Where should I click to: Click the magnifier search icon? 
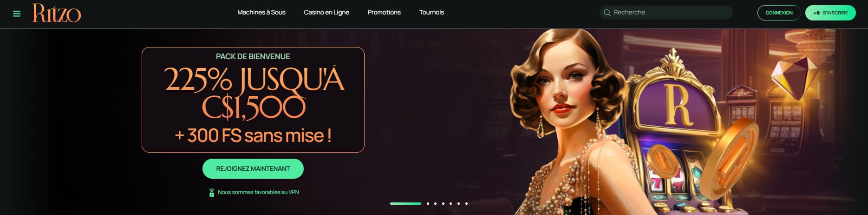coord(607,13)
